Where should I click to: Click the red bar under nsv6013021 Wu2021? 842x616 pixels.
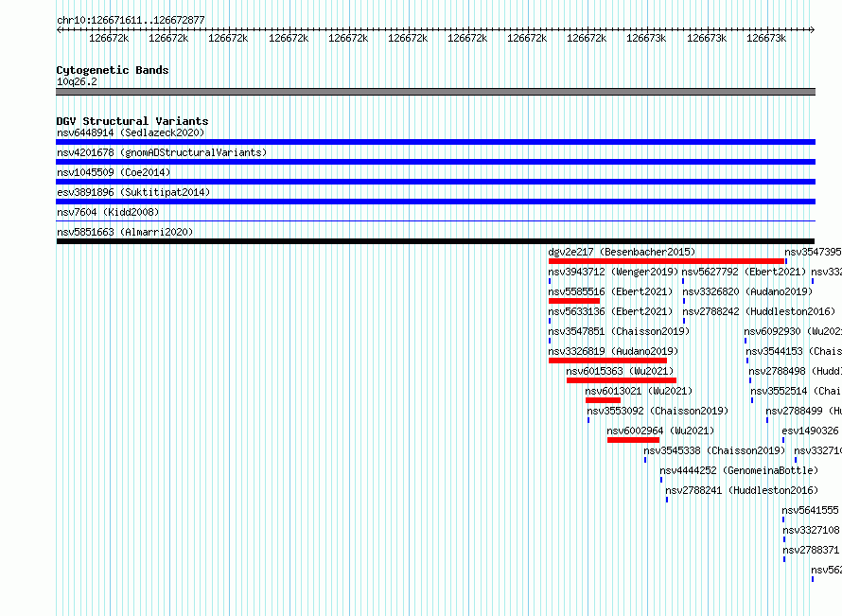[603, 400]
